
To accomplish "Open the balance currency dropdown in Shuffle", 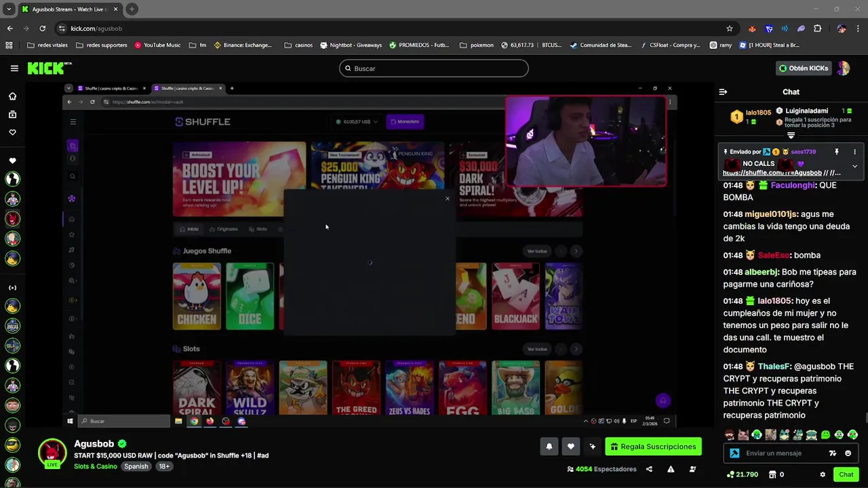I will (357, 122).
